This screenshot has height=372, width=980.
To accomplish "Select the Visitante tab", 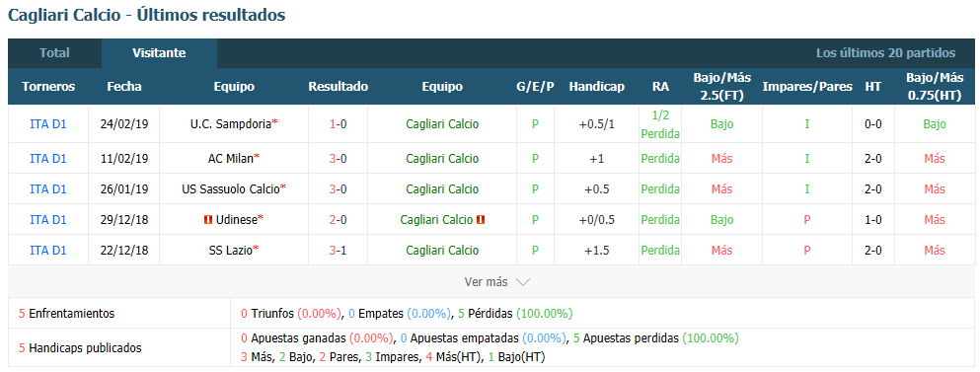I will (x=159, y=53).
